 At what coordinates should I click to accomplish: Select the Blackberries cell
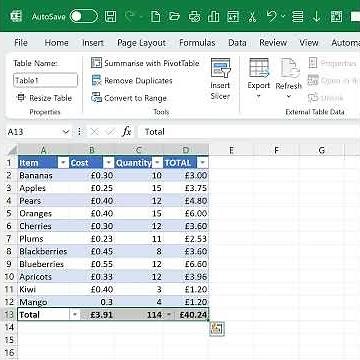(43, 251)
